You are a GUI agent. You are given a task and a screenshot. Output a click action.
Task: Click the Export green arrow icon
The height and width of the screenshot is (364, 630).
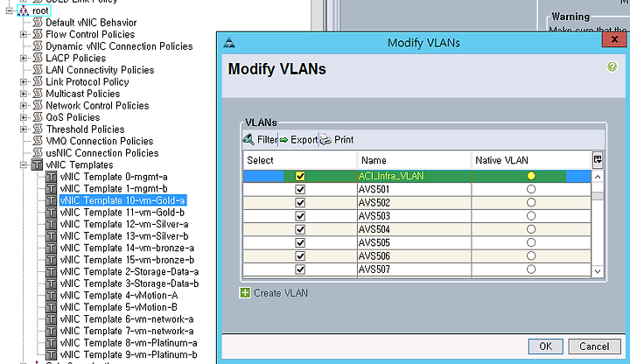pos(283,140)
